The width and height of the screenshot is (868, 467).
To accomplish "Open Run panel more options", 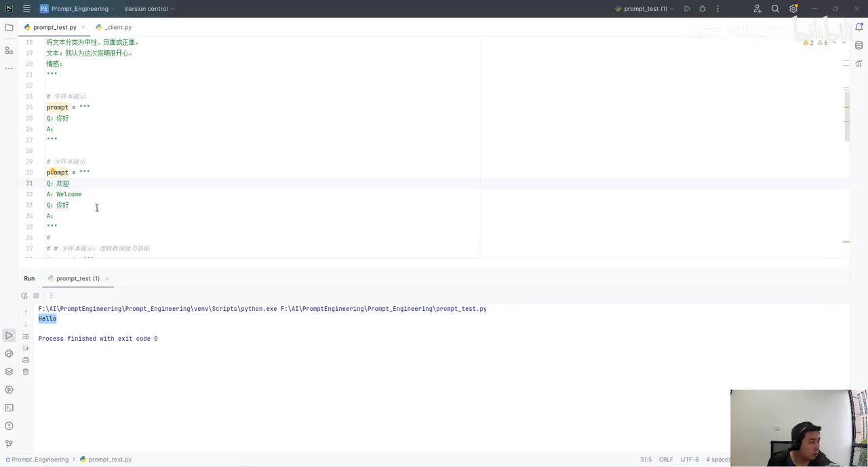I will [x=51, y=295].
